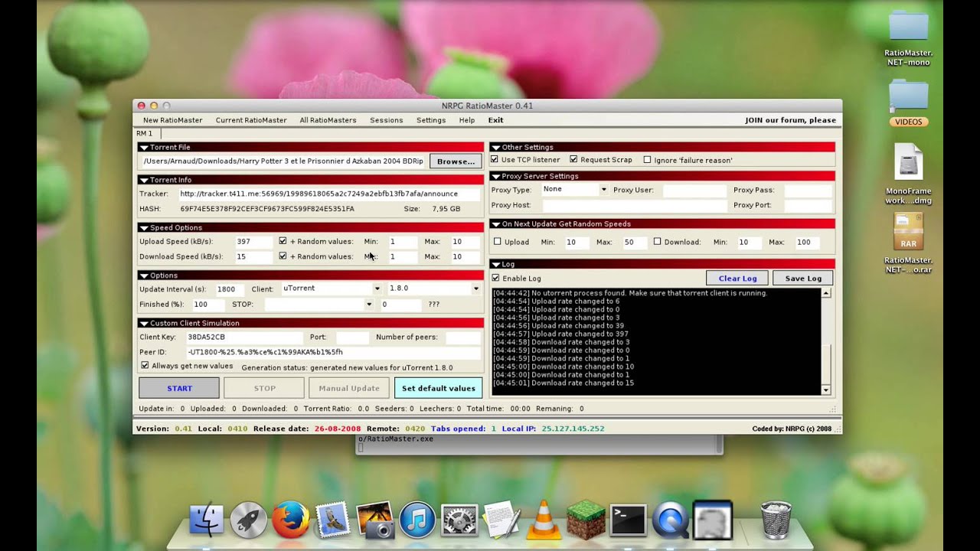Click the Proxy Host input field
This screenshot has width=980, height=551.
(x=634, y=205)
